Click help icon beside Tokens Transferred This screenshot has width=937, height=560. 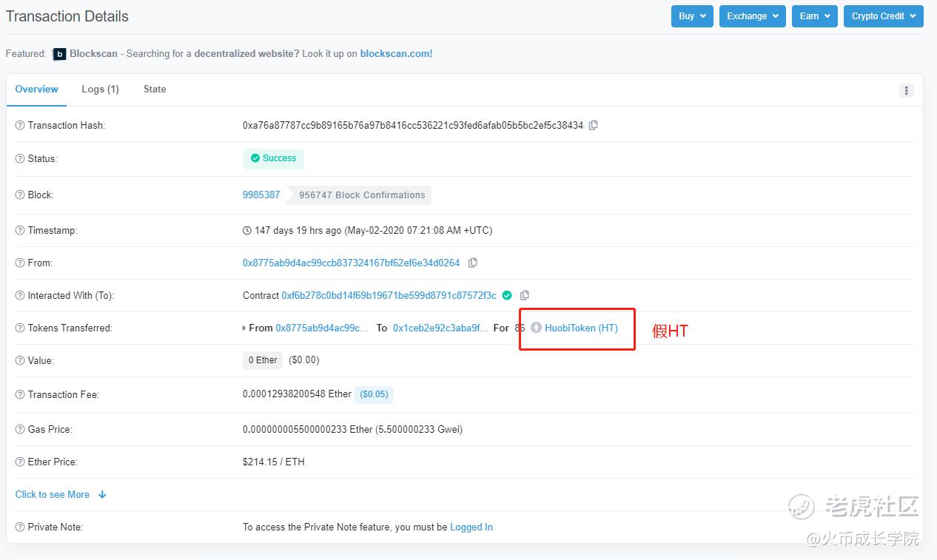click(x=20, y=328)
